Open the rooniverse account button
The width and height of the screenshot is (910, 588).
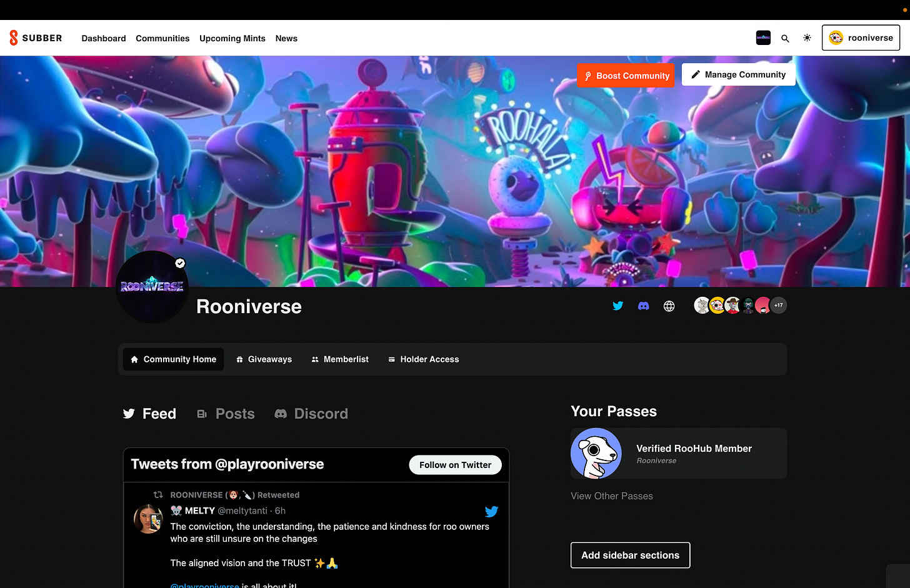tap(861, 37)
